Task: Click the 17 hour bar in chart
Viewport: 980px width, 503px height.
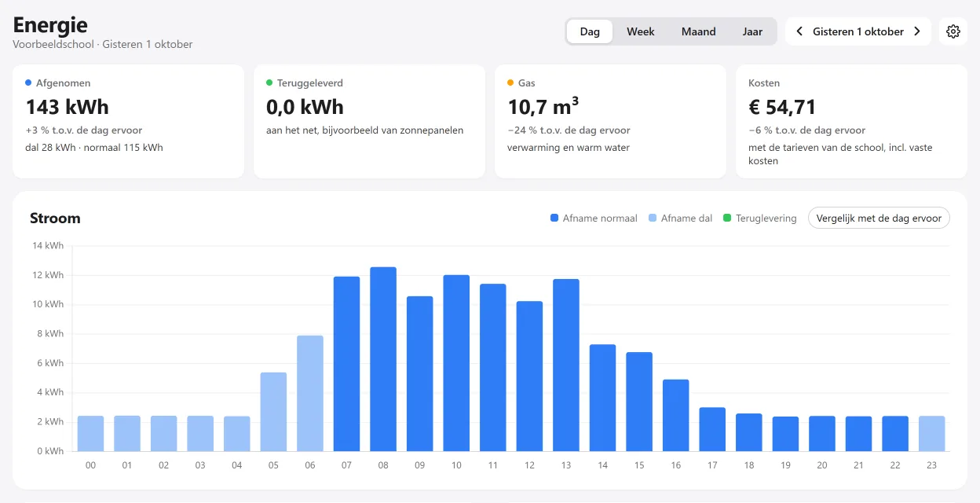Action: 712,429
